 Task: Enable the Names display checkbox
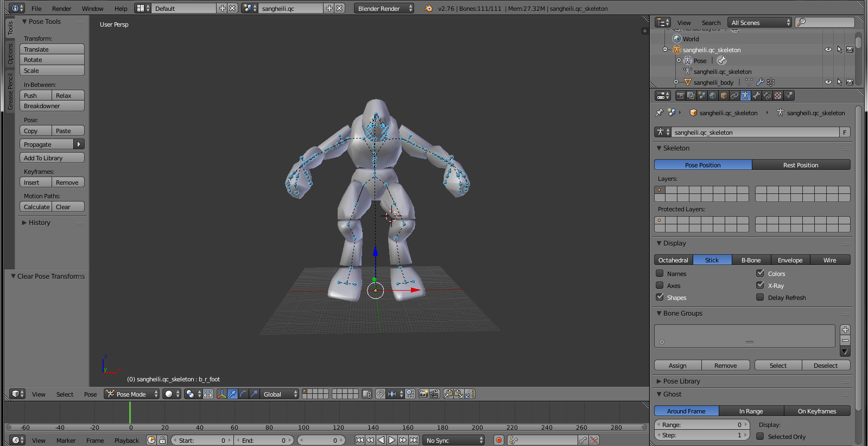click(x=660, y=274)
